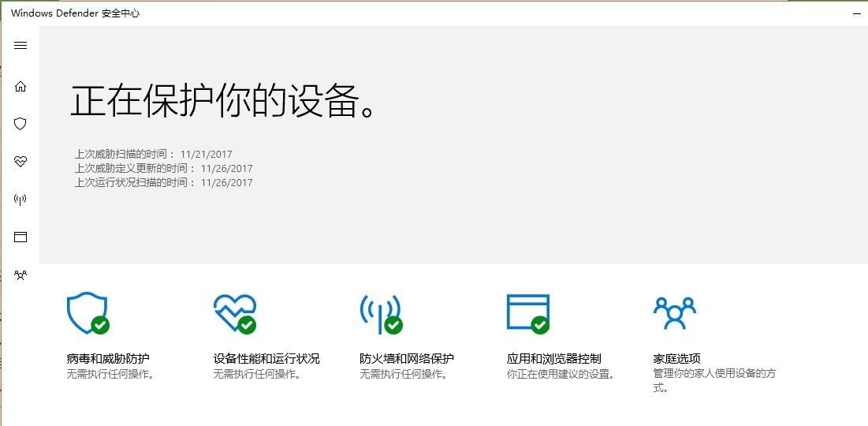The image size is (868, 426).
Task: Open virus protection via sidebar shield icon
Action: [x=20, y=124]
